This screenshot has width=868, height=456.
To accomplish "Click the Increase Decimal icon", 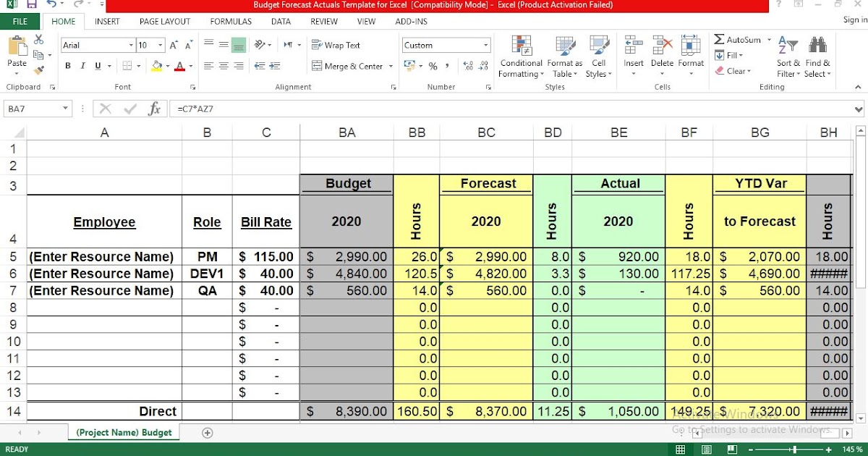I will [468, 64].
